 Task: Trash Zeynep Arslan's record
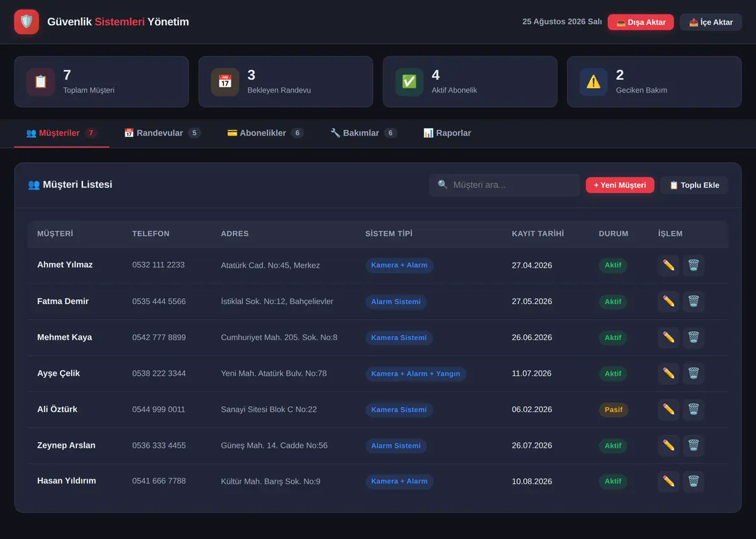point(694,446)
